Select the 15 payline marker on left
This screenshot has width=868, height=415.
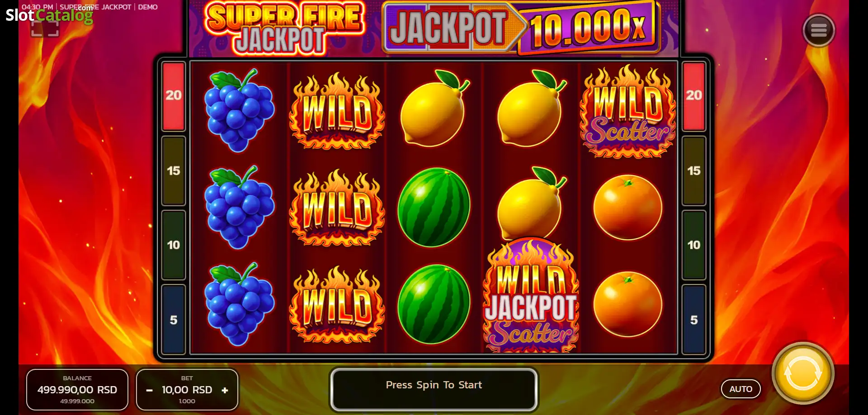click(174, 171)
